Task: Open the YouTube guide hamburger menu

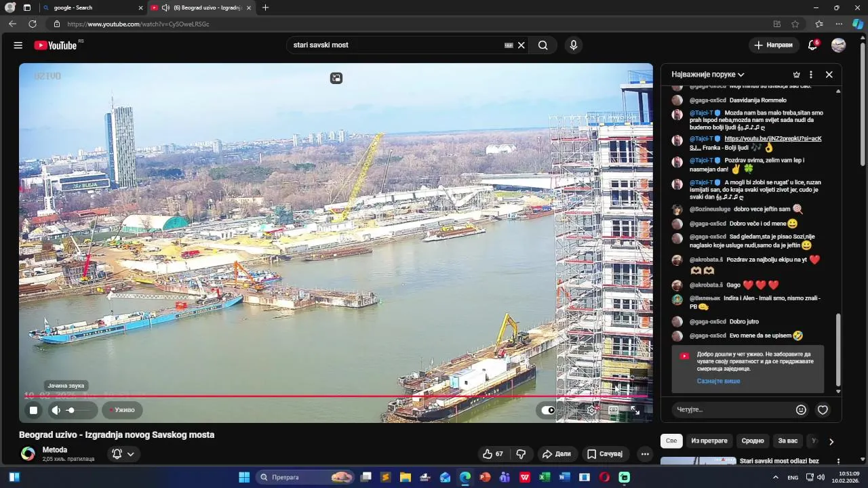Action: (18, 45)
